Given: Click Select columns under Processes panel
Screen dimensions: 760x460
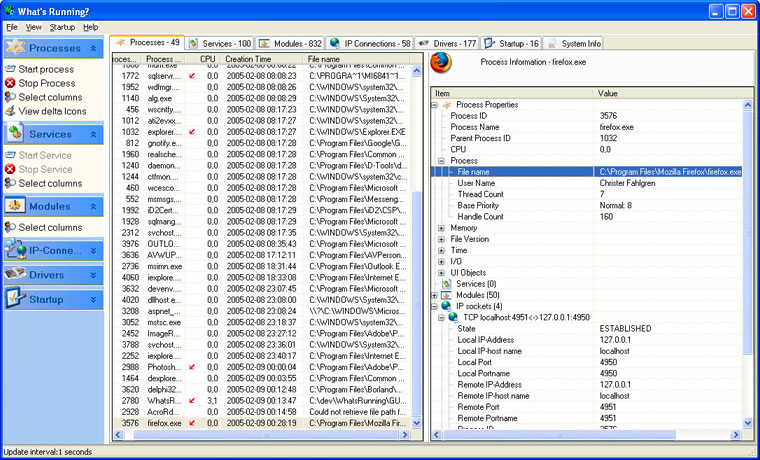Looking at the screenshot, I should click(50, 97).
